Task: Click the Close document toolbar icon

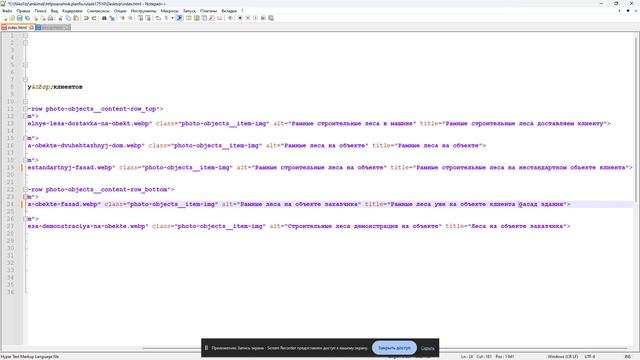Action: coord(35,18)
